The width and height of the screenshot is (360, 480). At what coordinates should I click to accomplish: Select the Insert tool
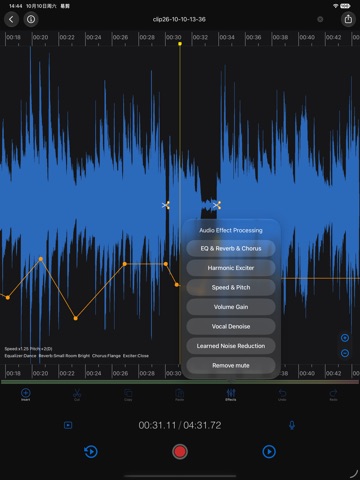[x=26, y=394]
